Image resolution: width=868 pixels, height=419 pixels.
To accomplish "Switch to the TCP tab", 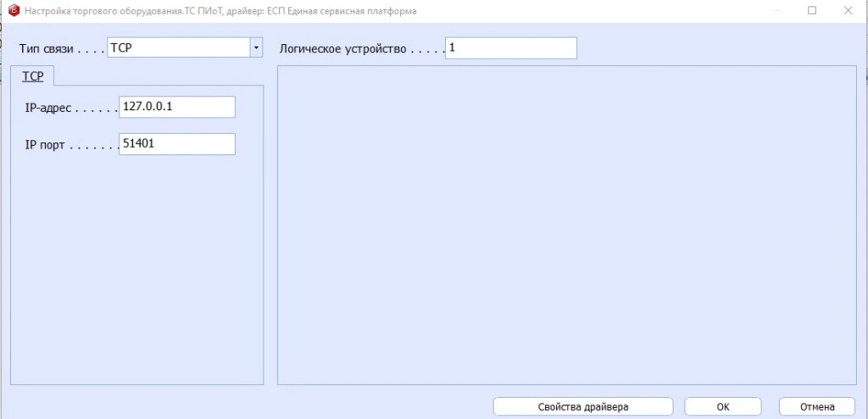I will (x=33, y=76).
